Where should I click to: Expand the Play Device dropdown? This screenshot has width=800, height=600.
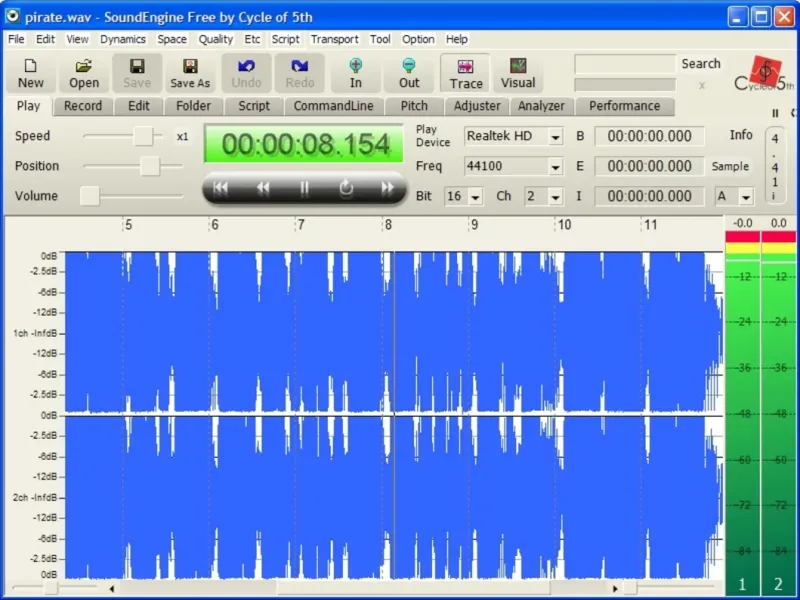click(x=555, y=137)
